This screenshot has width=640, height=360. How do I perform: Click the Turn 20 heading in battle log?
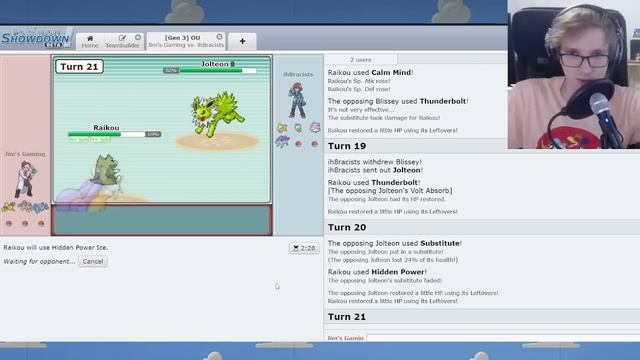point(347,227)
